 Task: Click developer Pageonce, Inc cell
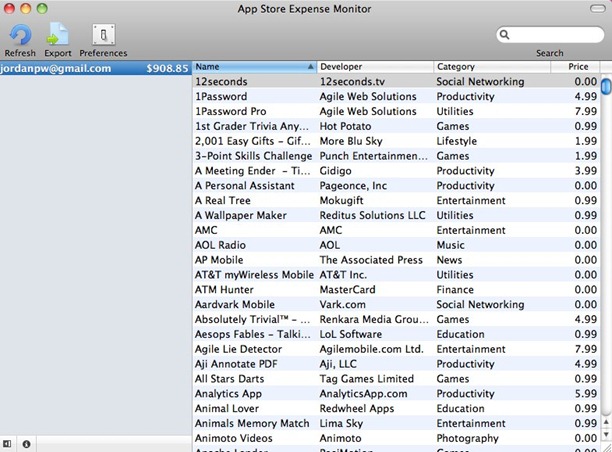353,185
